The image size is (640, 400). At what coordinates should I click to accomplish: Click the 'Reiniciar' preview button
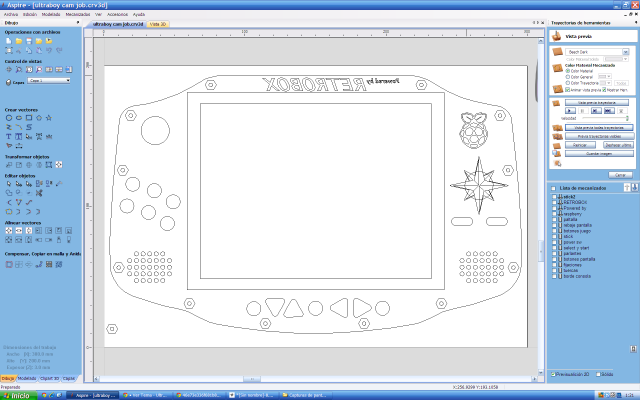(x=580, y=145)
